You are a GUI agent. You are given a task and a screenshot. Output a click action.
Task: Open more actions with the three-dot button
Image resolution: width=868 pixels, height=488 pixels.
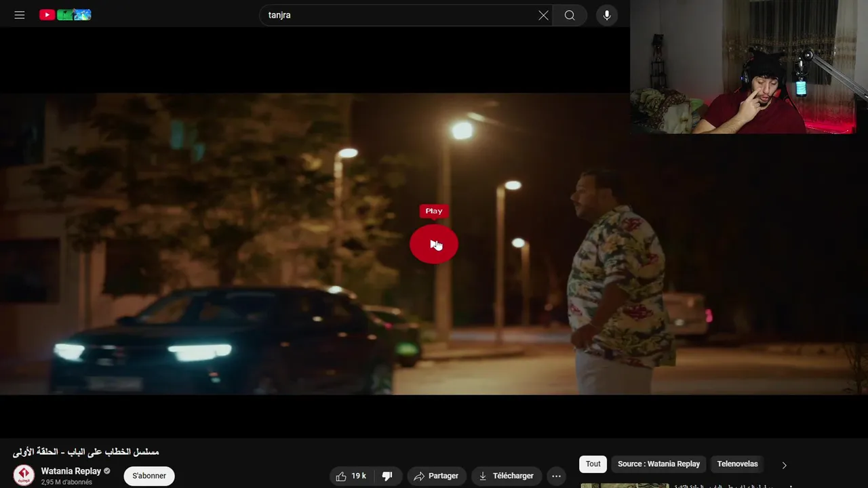coord(556,476)
